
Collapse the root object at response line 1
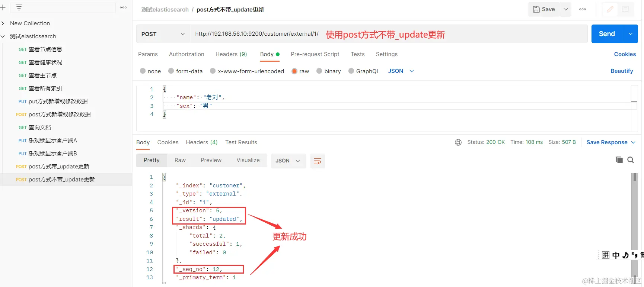[164, 177]
